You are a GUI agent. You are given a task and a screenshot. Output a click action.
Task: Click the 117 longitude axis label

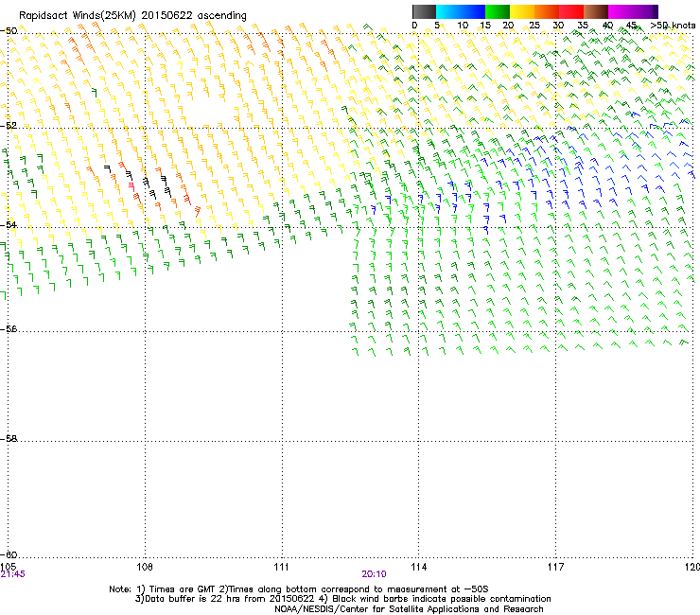point(555,567)
